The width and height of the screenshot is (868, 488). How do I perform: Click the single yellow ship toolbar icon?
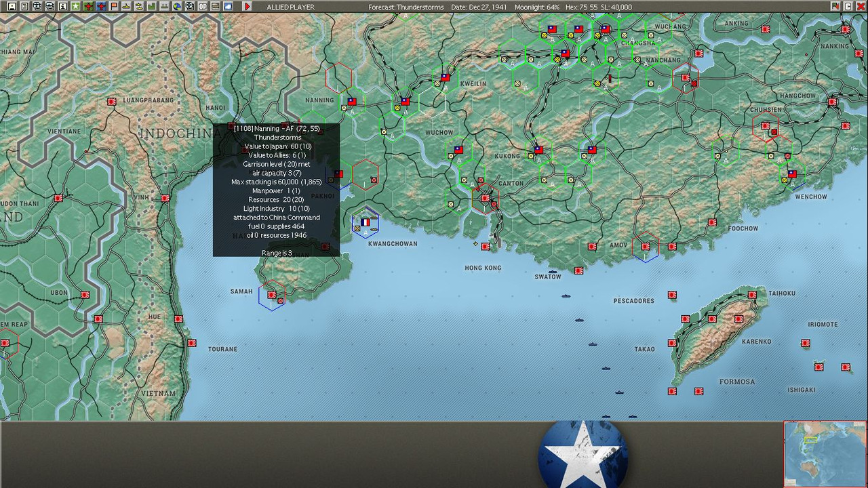pos(126,6)
